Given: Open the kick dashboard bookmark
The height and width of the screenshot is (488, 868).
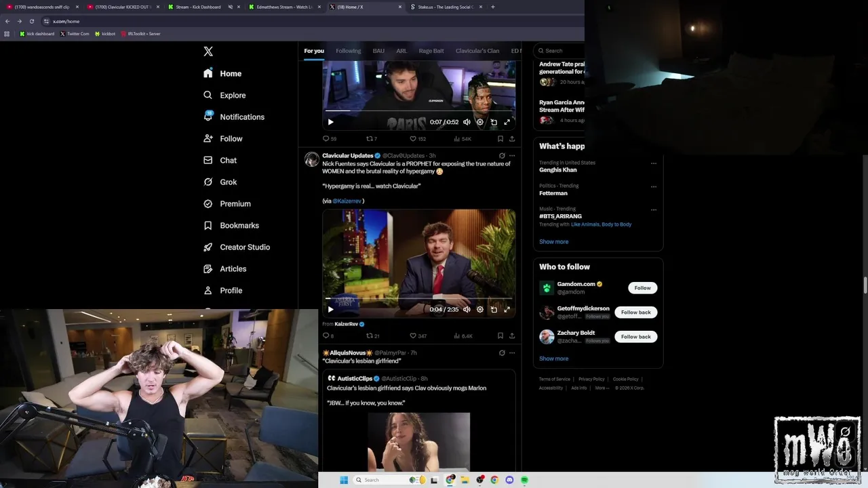Looking at the screenshot, I should point(37,33).
